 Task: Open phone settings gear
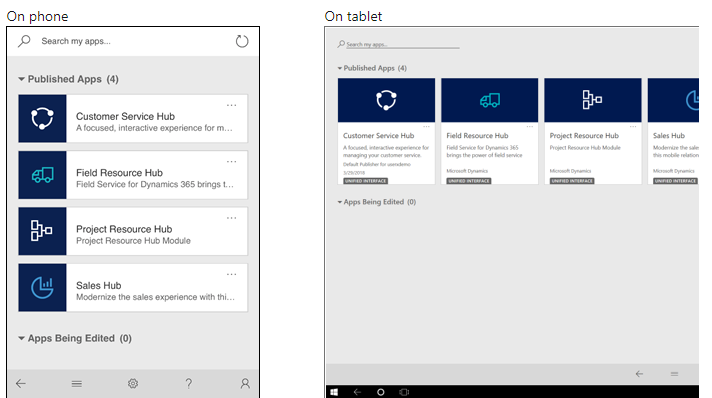[x=133, y=384]
